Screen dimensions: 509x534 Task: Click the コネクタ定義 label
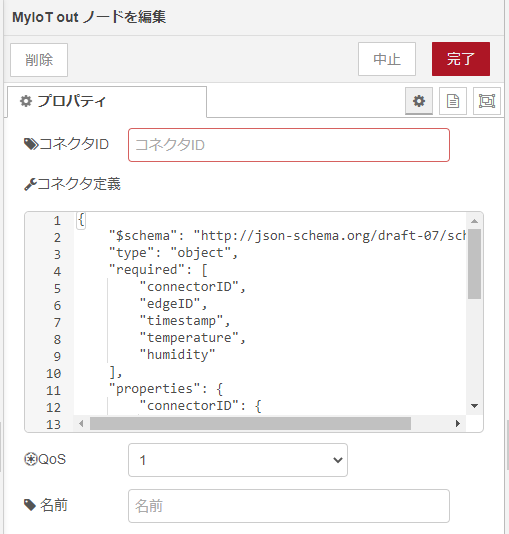tap(73, 184)
